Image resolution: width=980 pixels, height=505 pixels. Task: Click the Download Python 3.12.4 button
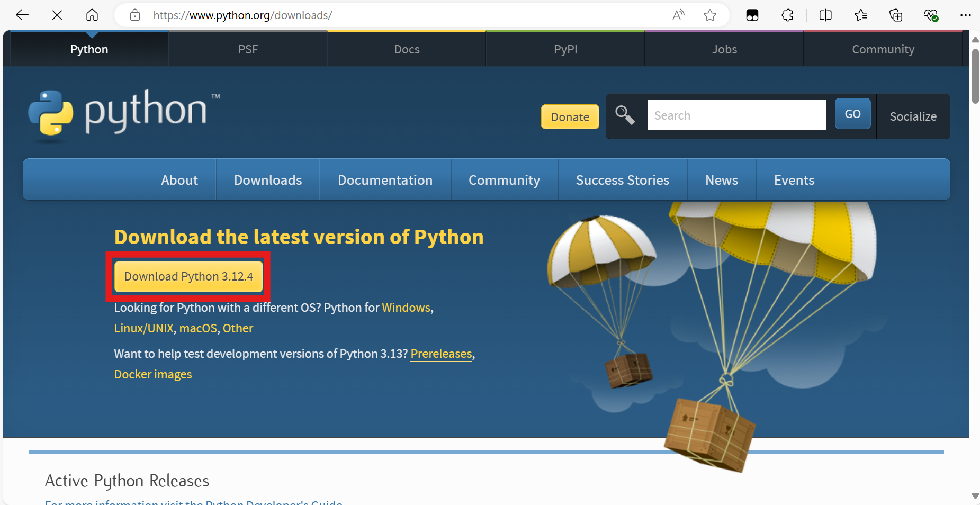(x=189, y=276)
